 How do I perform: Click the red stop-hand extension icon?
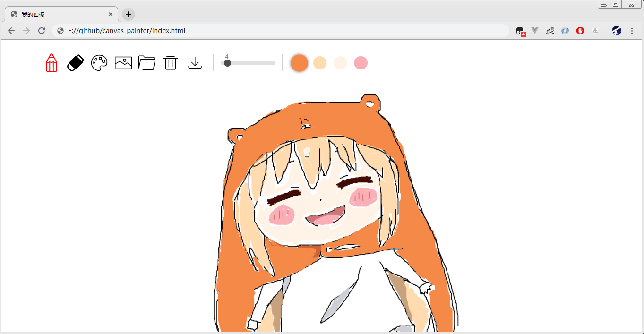point(580,30)
